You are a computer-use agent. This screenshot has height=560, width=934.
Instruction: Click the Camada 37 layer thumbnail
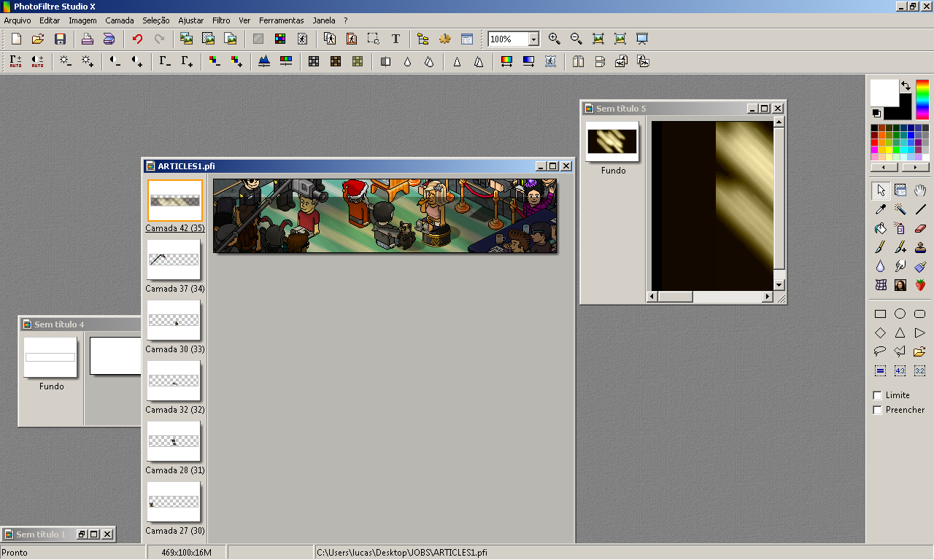click(173, 259)
